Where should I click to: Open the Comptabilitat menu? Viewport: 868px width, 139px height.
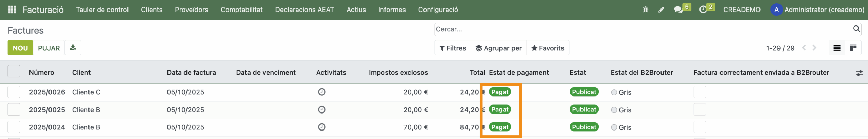[x=241, y=10]
